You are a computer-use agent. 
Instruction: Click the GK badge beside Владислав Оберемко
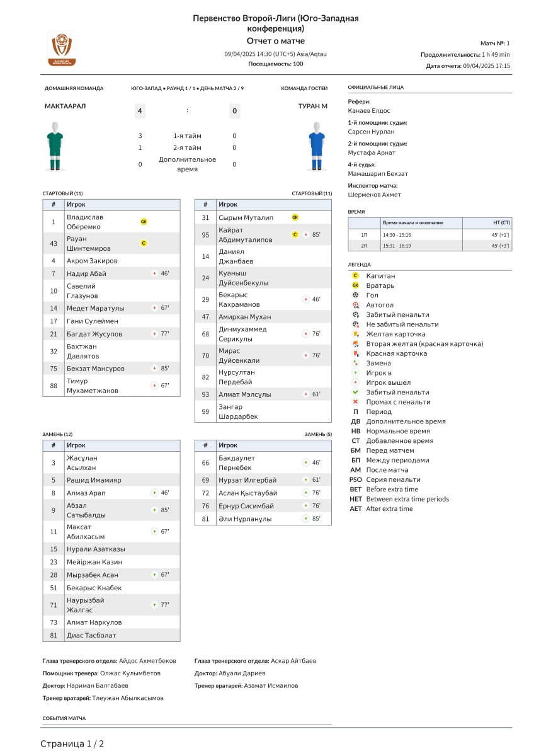(x=144, y=222)
